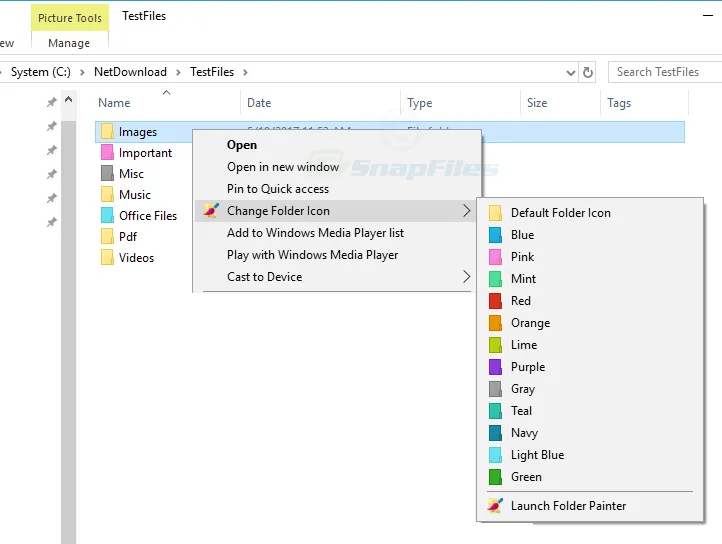Select the Navy folder icon
Image resolution: width=722 pixels, height=544 pixels.
(495, 433)
